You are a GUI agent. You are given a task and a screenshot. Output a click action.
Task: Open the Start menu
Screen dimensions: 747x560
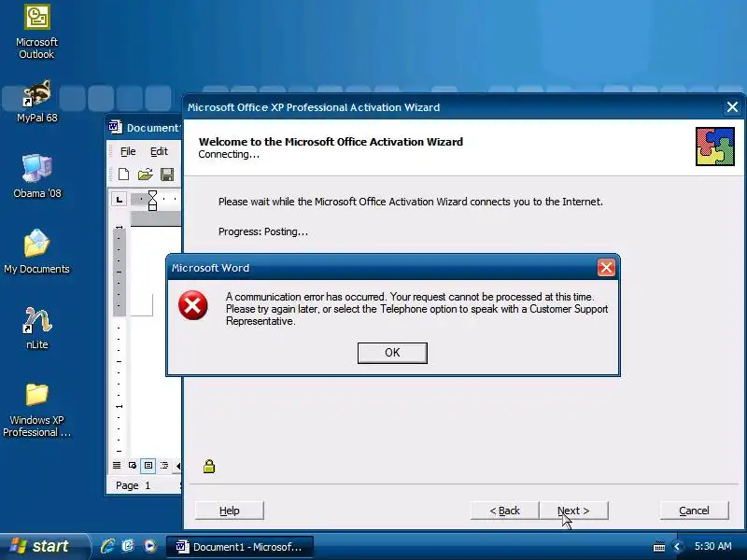point(44,546)
